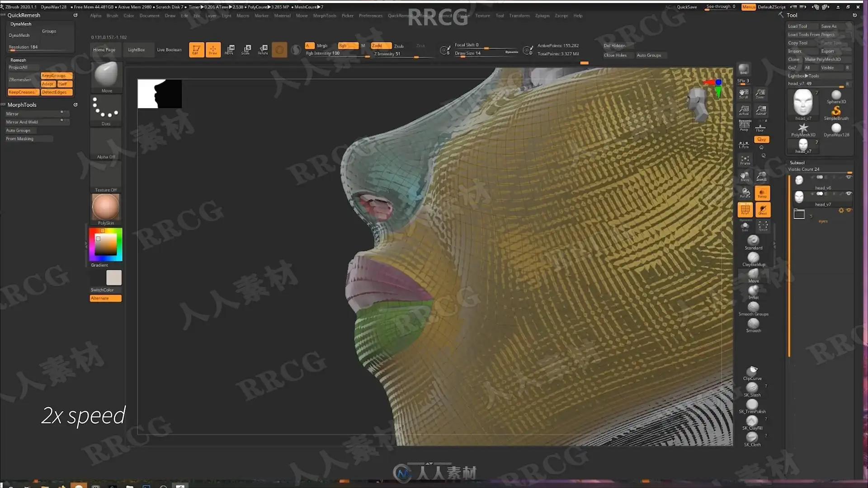The width and height of the screenshot is (868, 488).
Task: Select the SK_ClayFill brush
Action: 752,423
